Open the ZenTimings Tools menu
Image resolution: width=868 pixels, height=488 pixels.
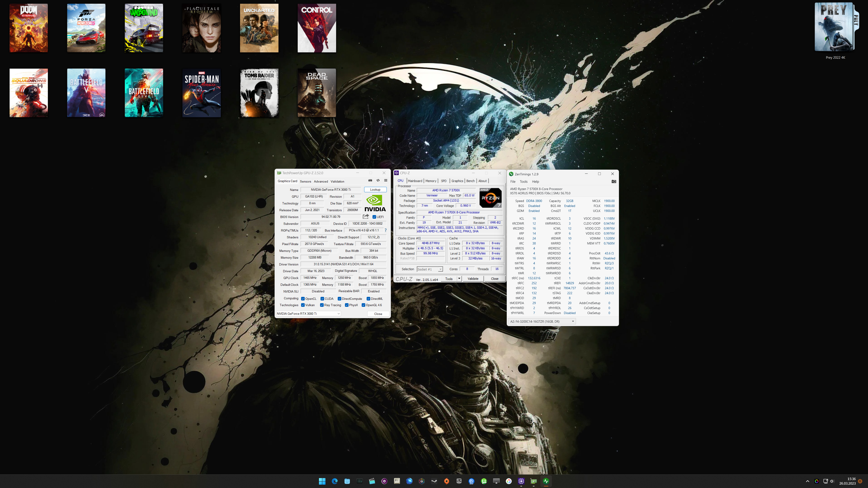[524, 181]
